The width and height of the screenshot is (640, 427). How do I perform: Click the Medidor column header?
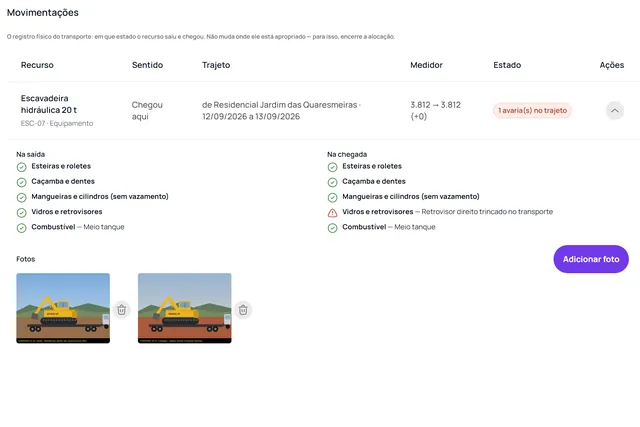[426, 65]
